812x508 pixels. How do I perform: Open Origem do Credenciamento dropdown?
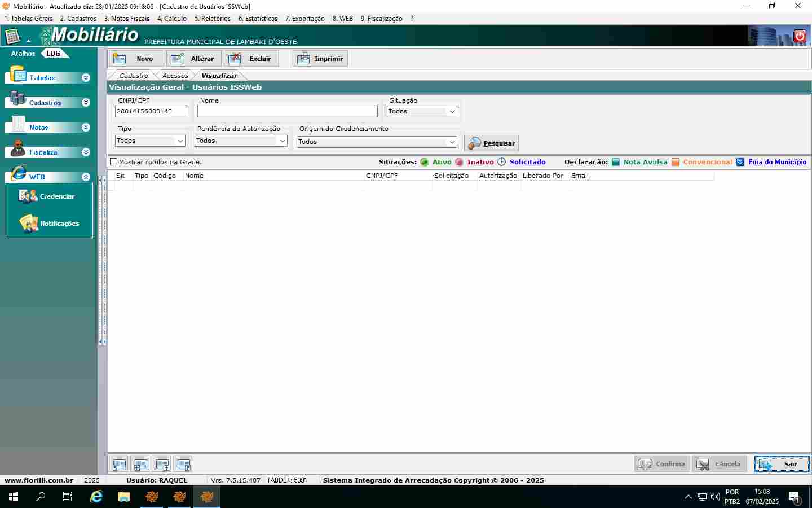coord(452,142)
